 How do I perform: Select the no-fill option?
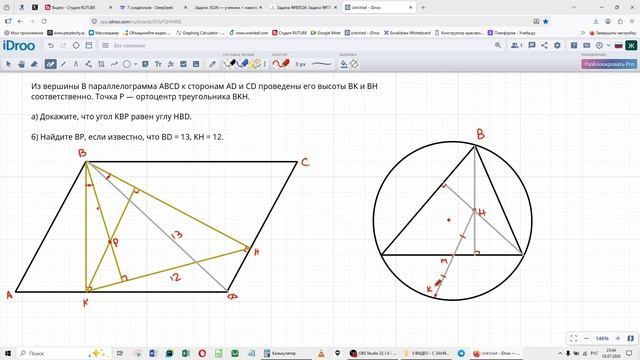pos(354,64)
